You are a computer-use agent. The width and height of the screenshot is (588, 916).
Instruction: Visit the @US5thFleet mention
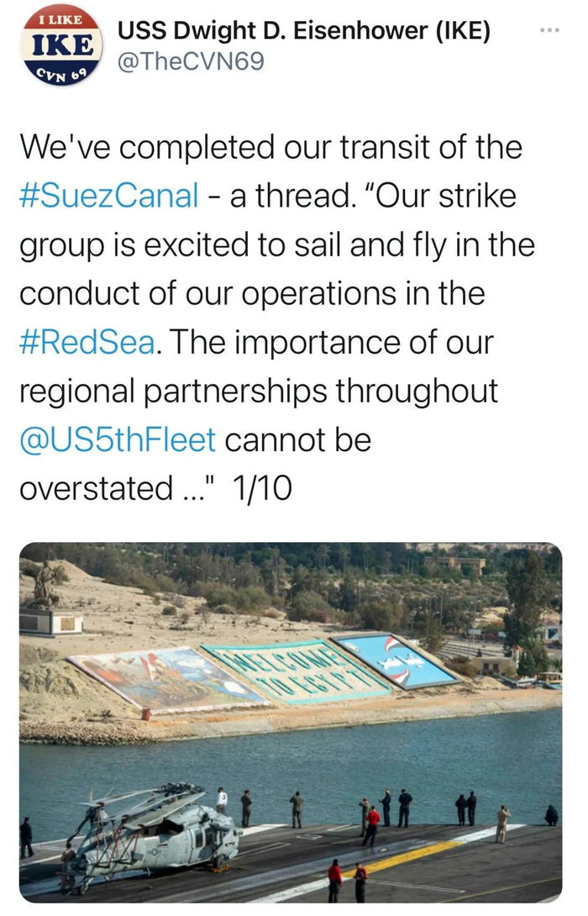pos(118,440)
